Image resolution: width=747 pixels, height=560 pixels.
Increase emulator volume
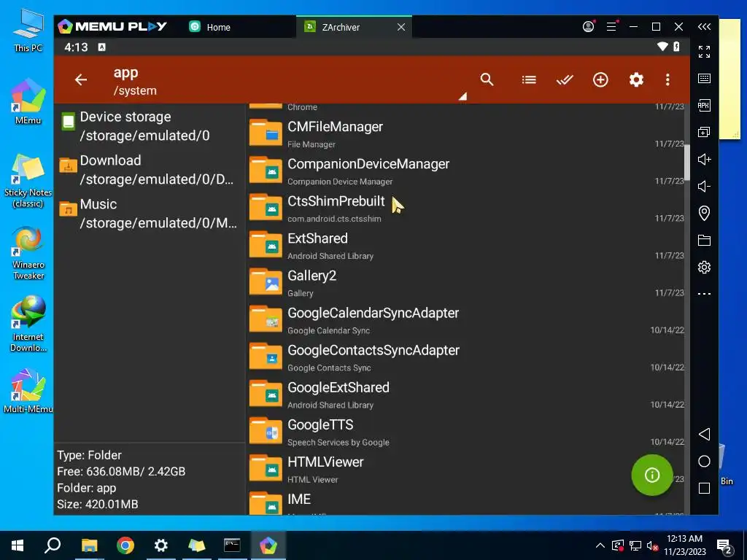pos(704,159)
